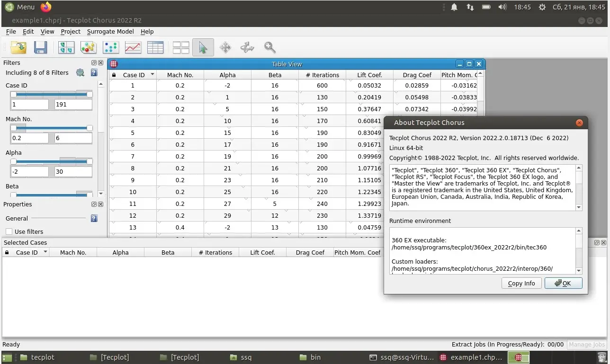The image size is (610, 364).
Task: Click iterations value 600
Action: click(322, 86)
